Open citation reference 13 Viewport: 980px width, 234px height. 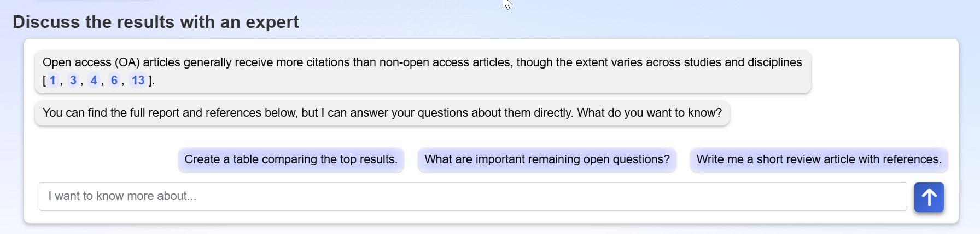click(x=138, y=81)
